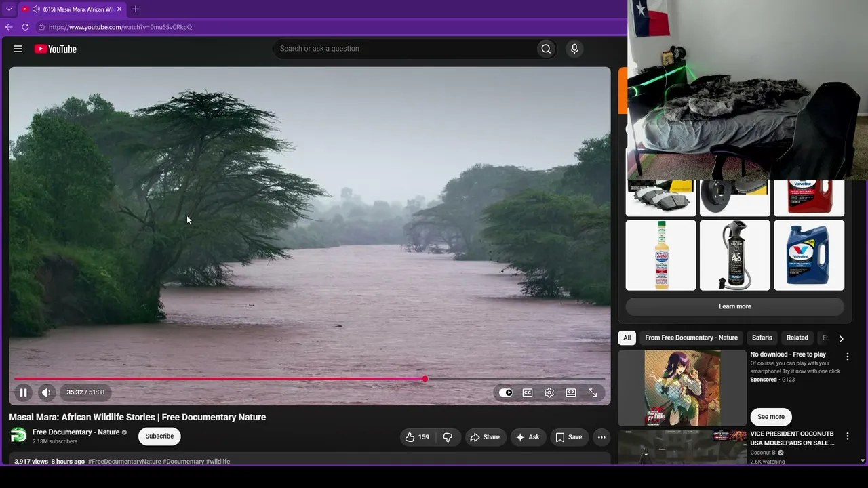Reload the current page
The height and width of the screenshot is (488, 868).
(x=25, y=27)
